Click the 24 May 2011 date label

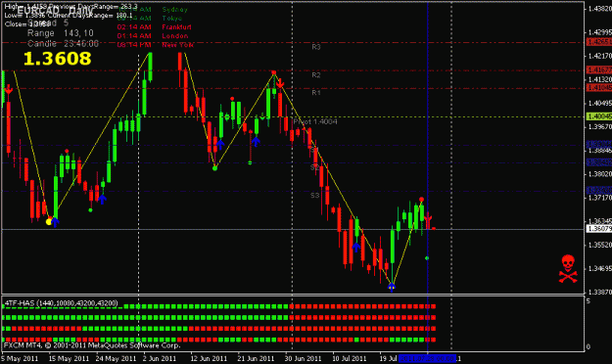point(116,358)
